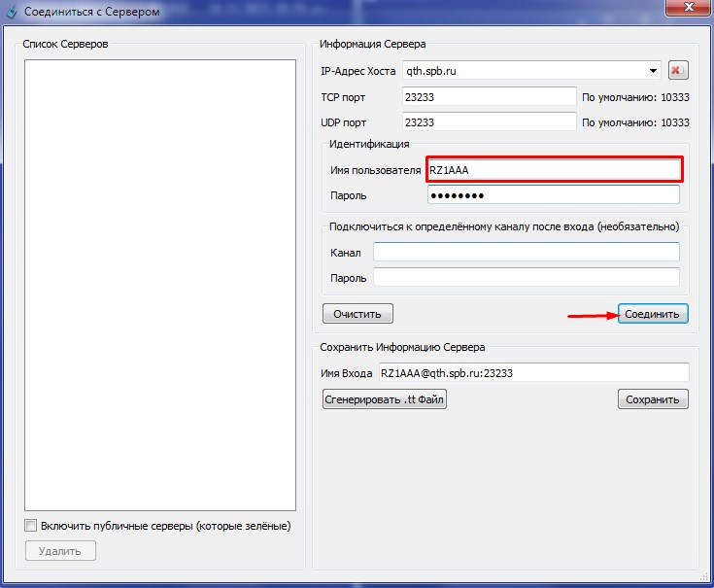Click the red delete icon beside host address

(678, 71)
